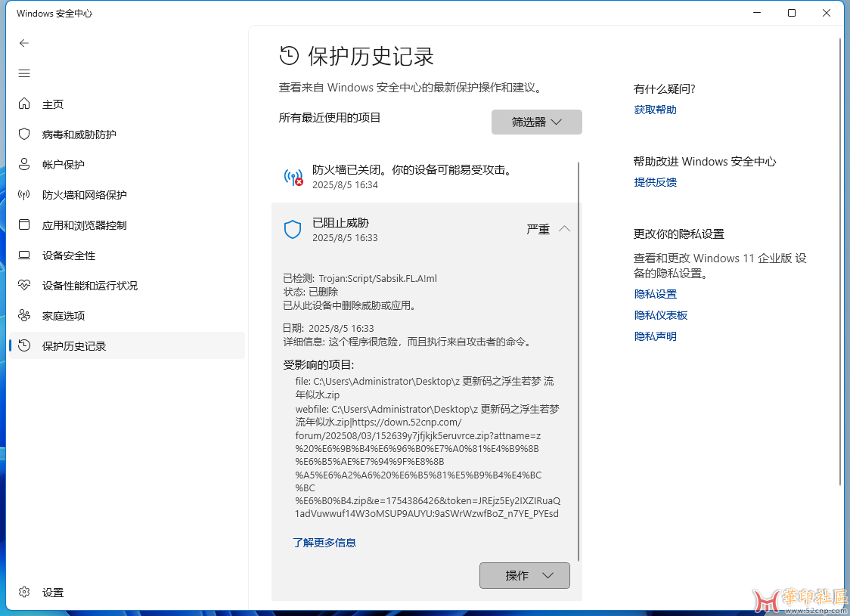
Task: Click the 获取帮助 link
Action: (x=655, y=110)
